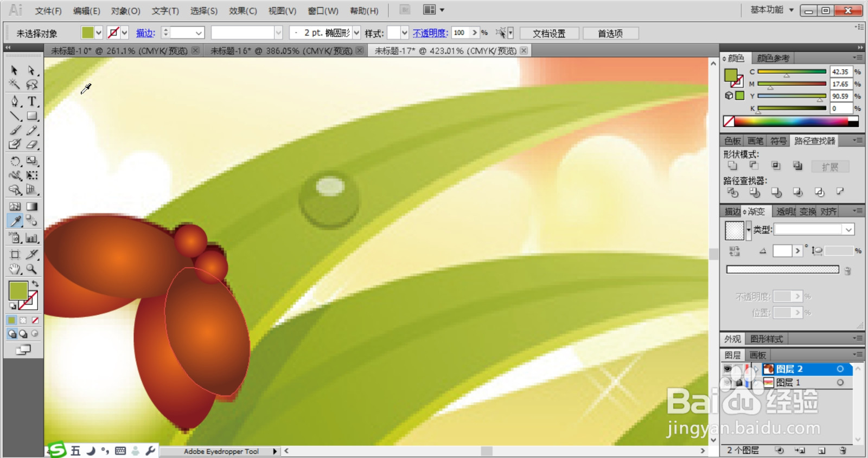Select the Type tool
868x458 pixels.
pos(32,101)
